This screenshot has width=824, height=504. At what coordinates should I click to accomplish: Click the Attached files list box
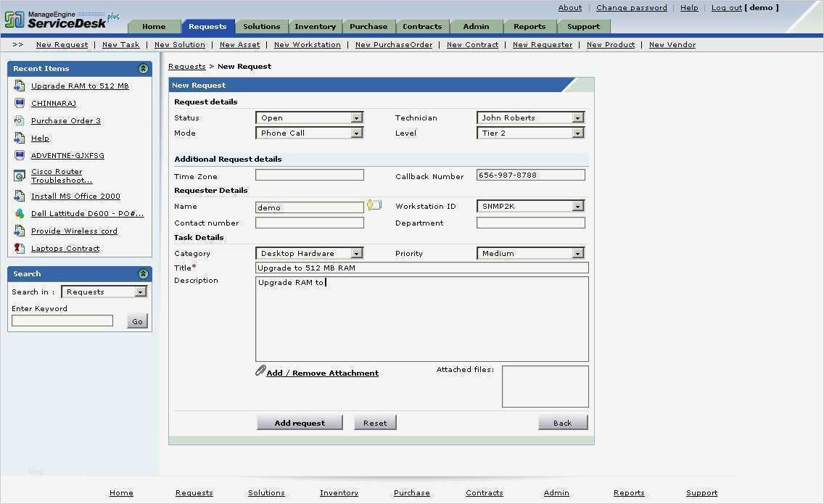545,387
